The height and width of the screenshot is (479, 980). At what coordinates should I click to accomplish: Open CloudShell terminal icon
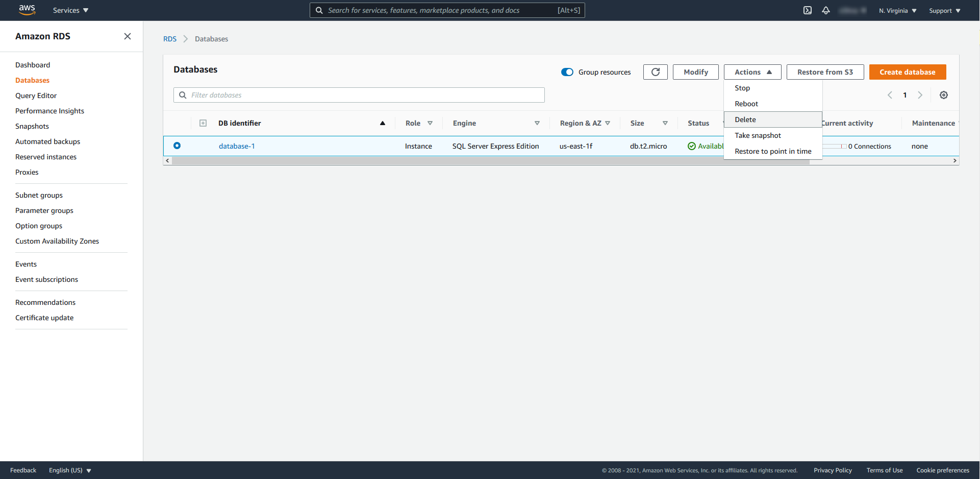pyautogui.click(x=808, y=10)
